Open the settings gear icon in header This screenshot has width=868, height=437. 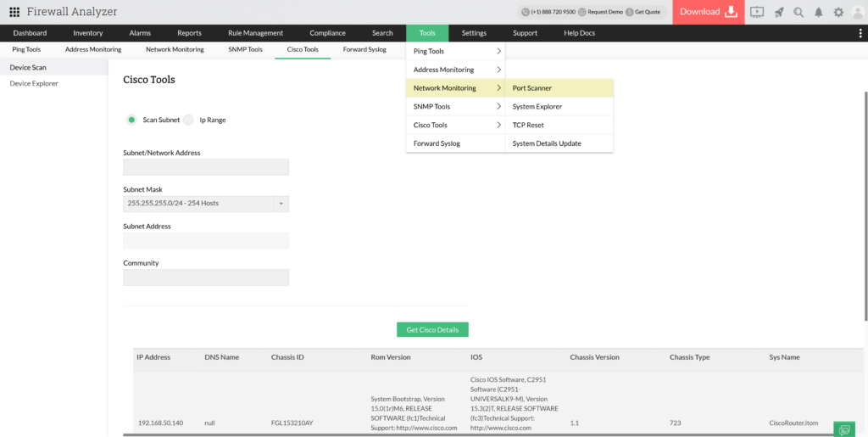(838, 12)
